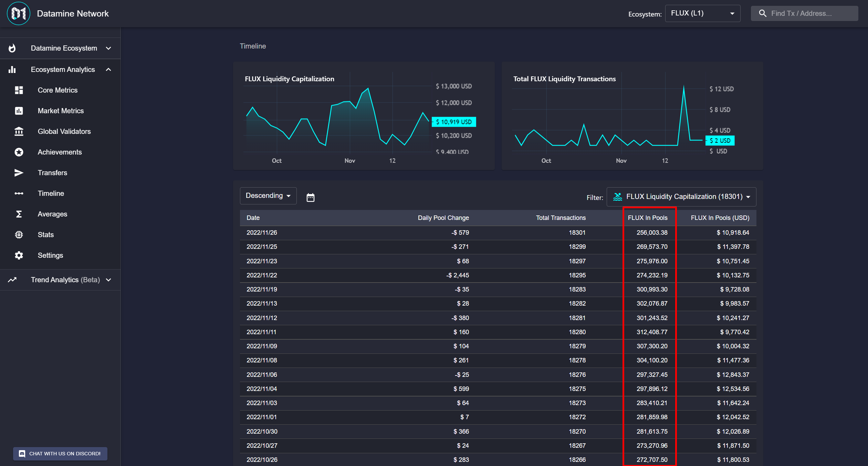Click the Settings gear icon
This screenshot has width=868, height=466.
tap(19, 255)
